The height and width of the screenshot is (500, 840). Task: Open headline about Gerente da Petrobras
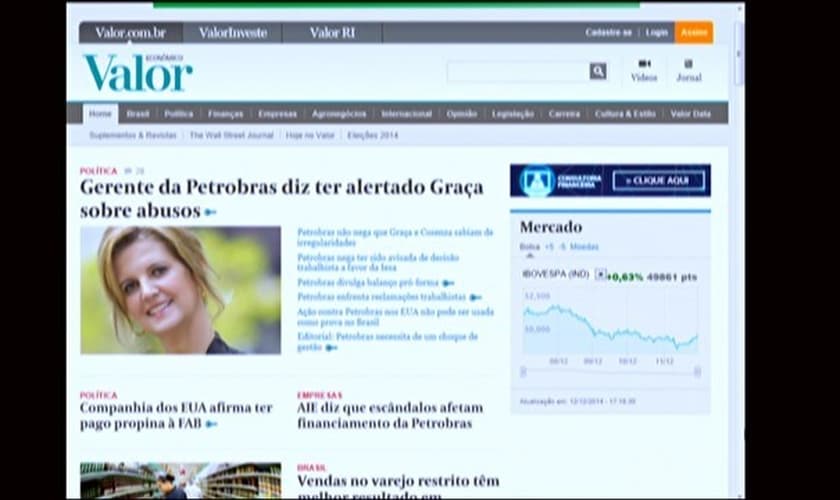click(280, 197)
